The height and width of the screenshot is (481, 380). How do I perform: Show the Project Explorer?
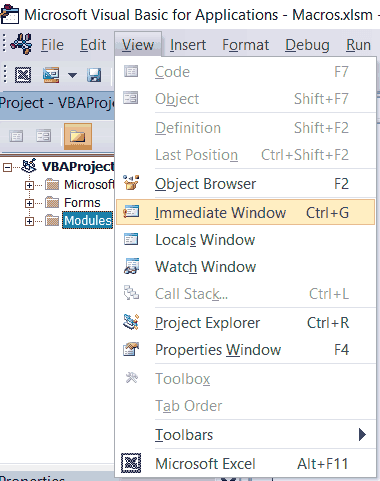point(245,323)
